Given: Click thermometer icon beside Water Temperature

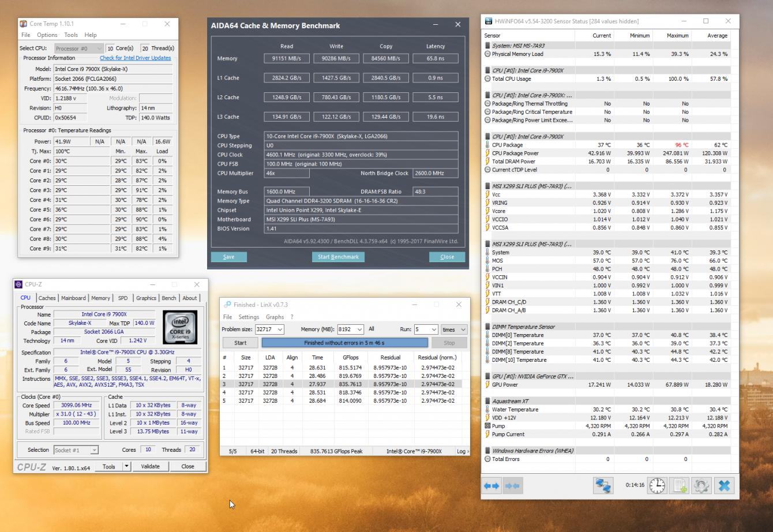Looking at the screenshot, I should click(x=487, y=410).
